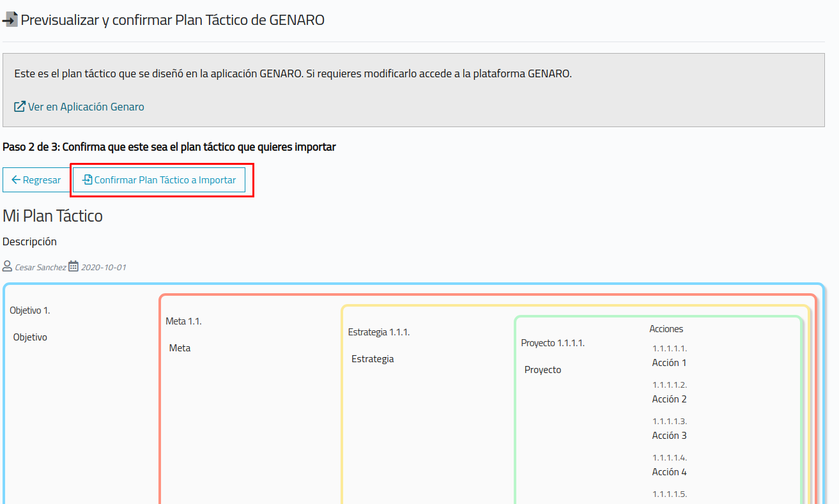The width and height of the screenshot is (839, 504).
Task: Click the number 1.1.1.1.4.
Action: coord(670,458)
